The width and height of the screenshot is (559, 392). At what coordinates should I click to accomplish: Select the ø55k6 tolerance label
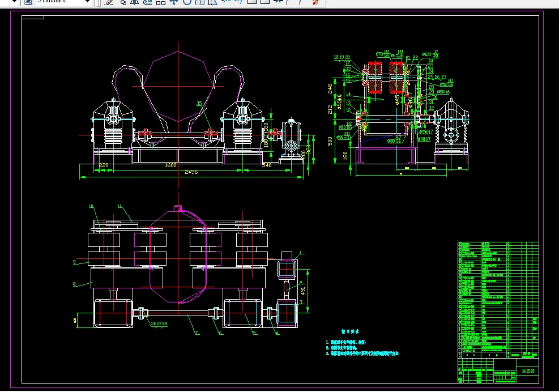pos(340,101)
